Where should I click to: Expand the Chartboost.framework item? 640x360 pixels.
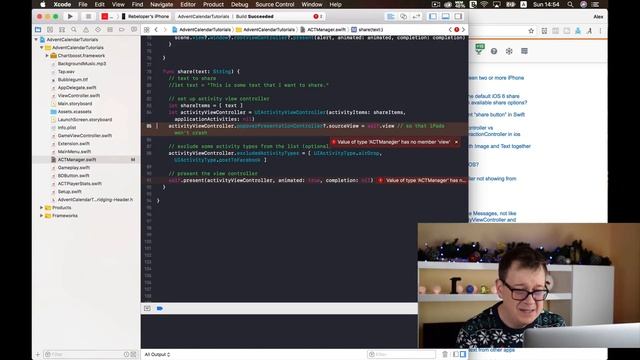47,56
